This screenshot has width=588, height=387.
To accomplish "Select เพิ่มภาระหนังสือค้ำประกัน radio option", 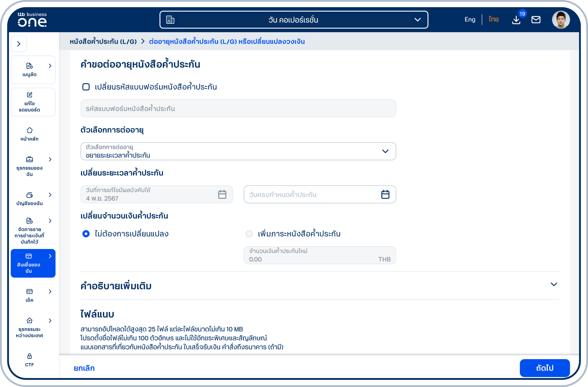I will coord(249,234).
